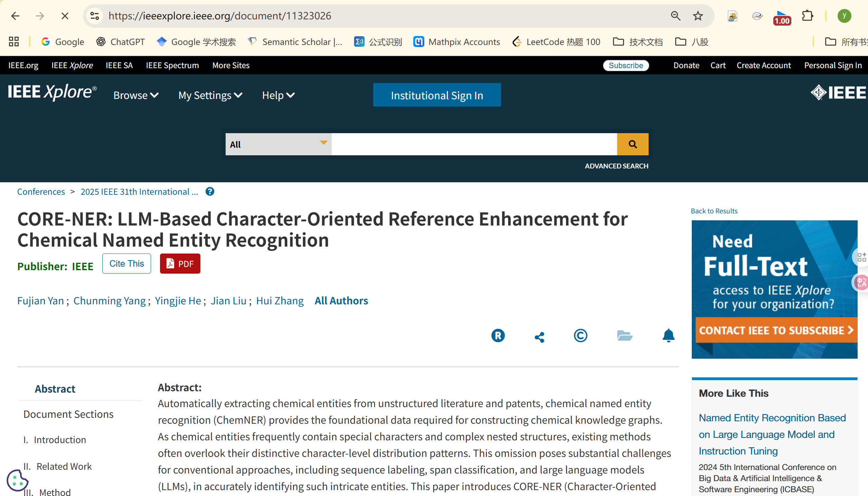Download the paper with the PDF button

pos(180,264)
